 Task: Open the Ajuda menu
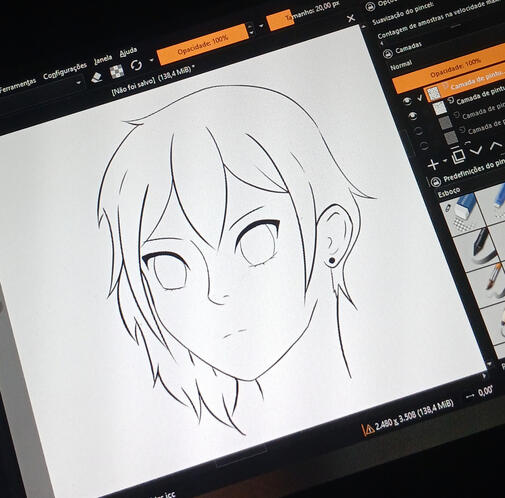pos(128,52)
